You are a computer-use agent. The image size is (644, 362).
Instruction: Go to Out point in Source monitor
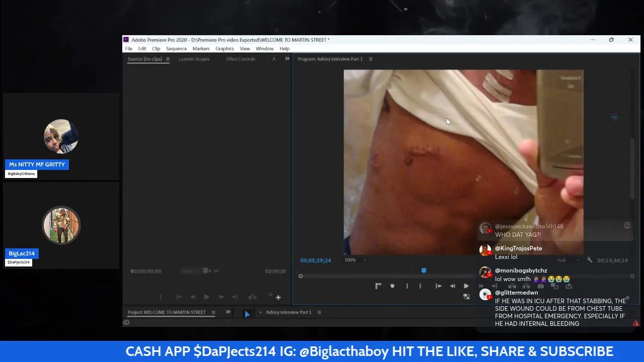(x=234, y=297)
